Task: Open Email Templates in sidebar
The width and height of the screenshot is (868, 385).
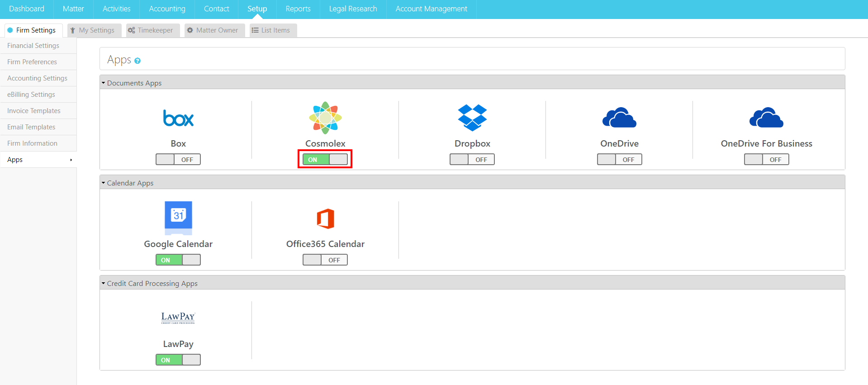Action: click(x=38, y=127)
